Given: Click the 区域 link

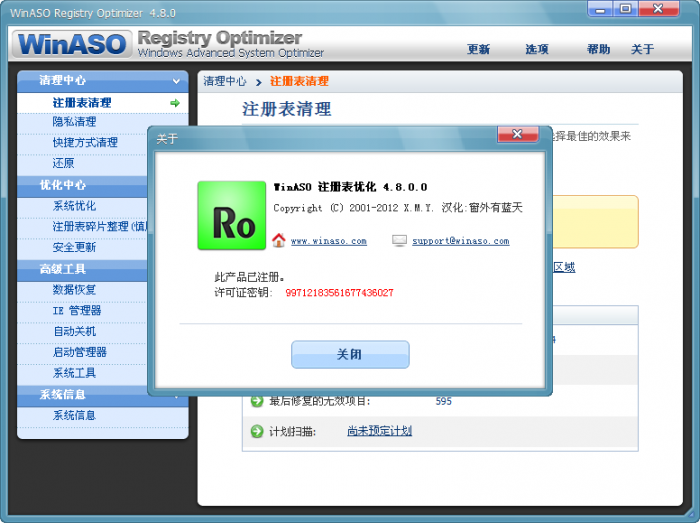Looking at the screenshot, I should click(564, 267).
